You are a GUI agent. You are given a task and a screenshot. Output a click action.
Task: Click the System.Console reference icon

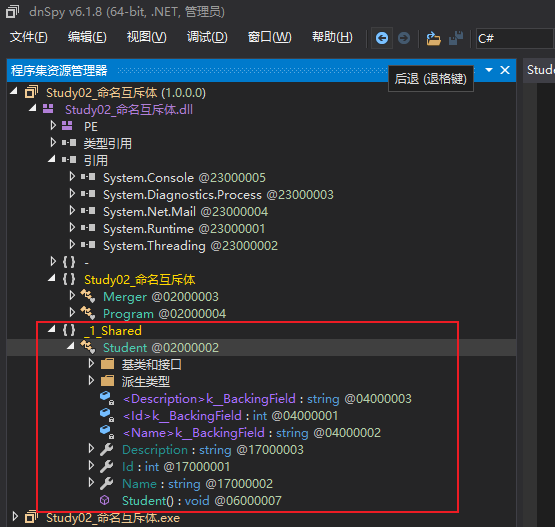point(88,177)
